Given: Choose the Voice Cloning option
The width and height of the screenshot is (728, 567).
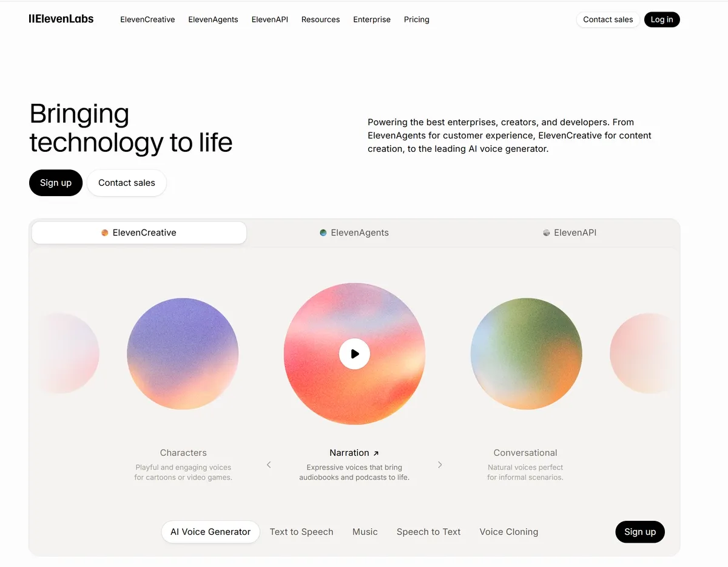Looking at the screenshot, I should (508, 532).
